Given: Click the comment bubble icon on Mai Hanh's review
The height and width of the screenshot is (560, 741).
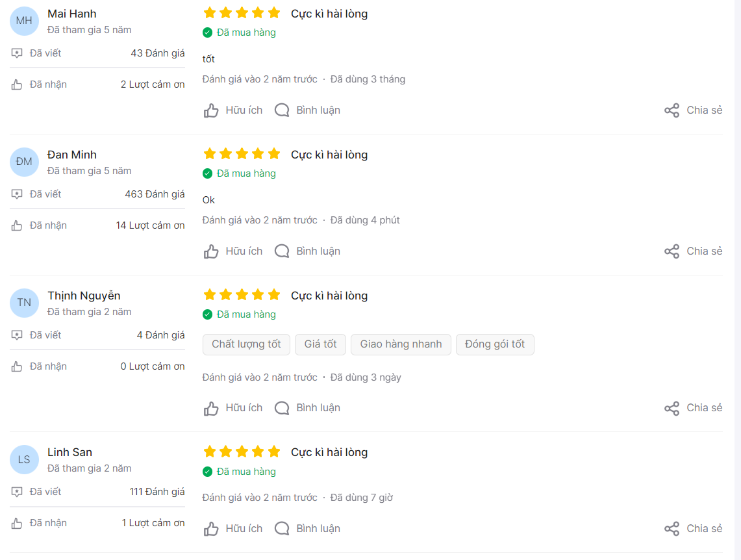Looking at the screenshot, I should tap(282, 110).
